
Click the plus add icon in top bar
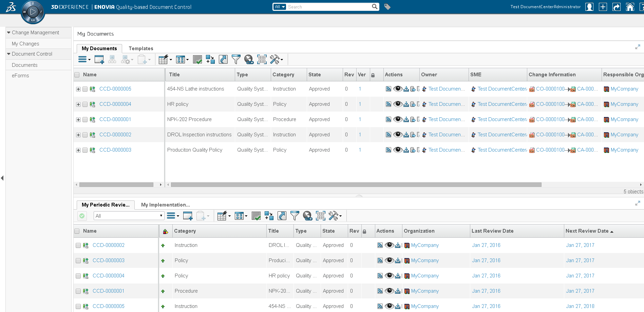tap(603, 7)
